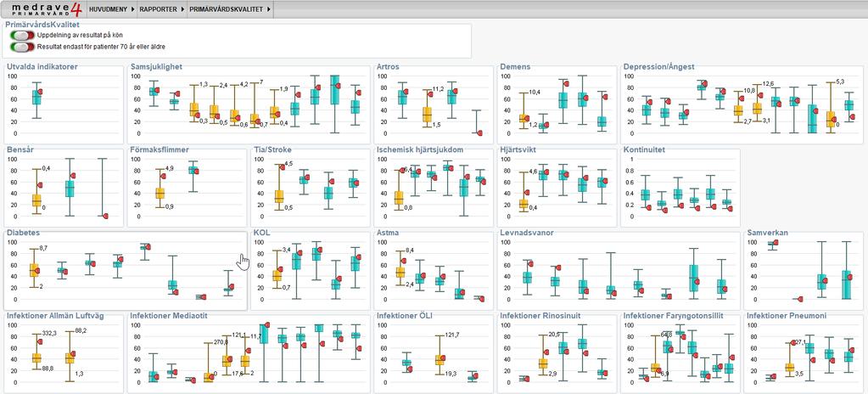Select the Diabetes chart title
This screenshot has height=394, width=868.
pyautogui.click(x=23, y=233)
